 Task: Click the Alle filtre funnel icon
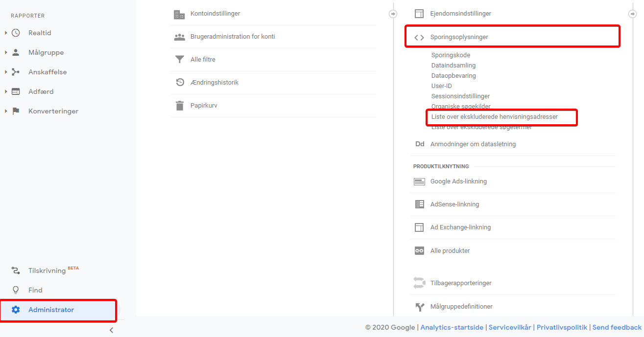click(x=179, y=60)
